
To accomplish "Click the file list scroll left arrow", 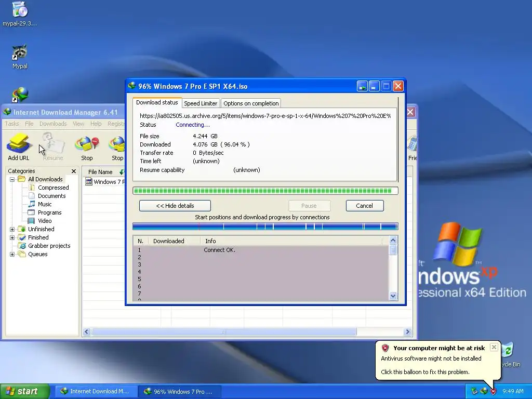I will pos(87,332).
